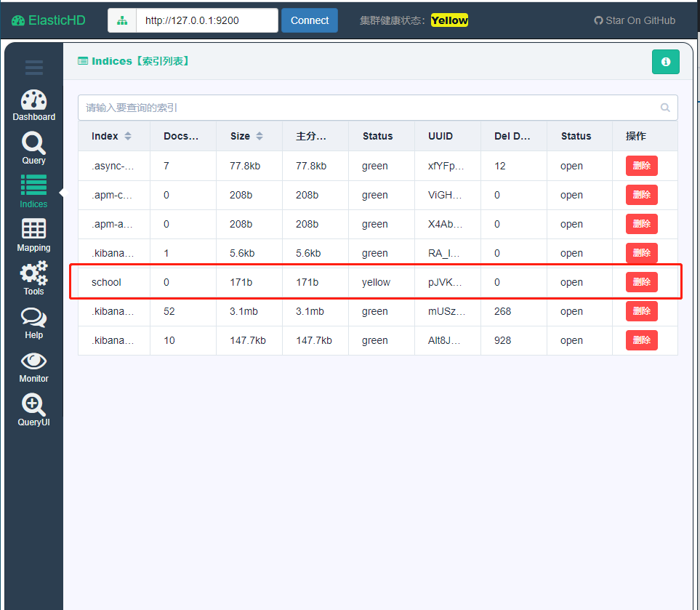
Task: Sort the table by Size column
Action: 260,136
